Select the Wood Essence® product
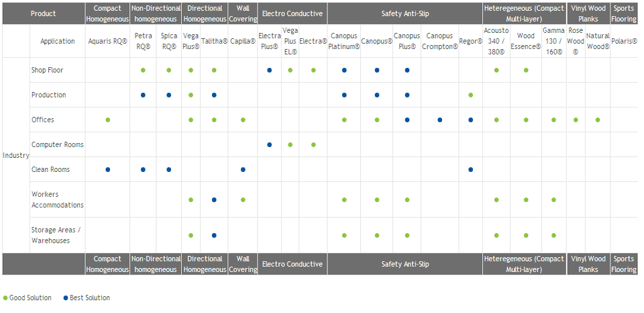The image size is (644, 313). tap(526, 41)
